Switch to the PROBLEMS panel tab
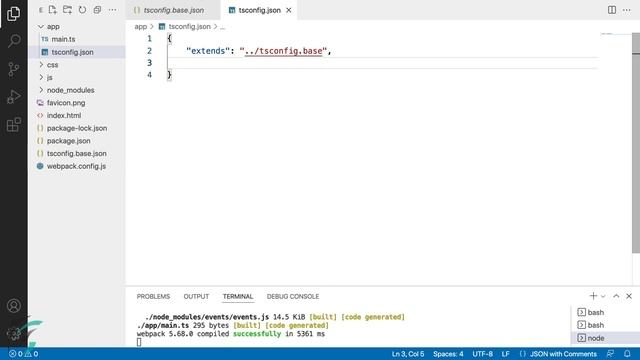The height and width of the screenshot is (360, 640). [x=153, y=296]
